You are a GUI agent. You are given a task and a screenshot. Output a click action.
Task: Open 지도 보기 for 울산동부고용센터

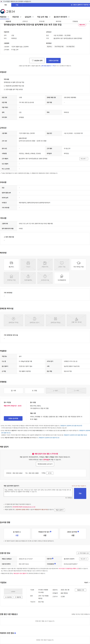point(84,559)
